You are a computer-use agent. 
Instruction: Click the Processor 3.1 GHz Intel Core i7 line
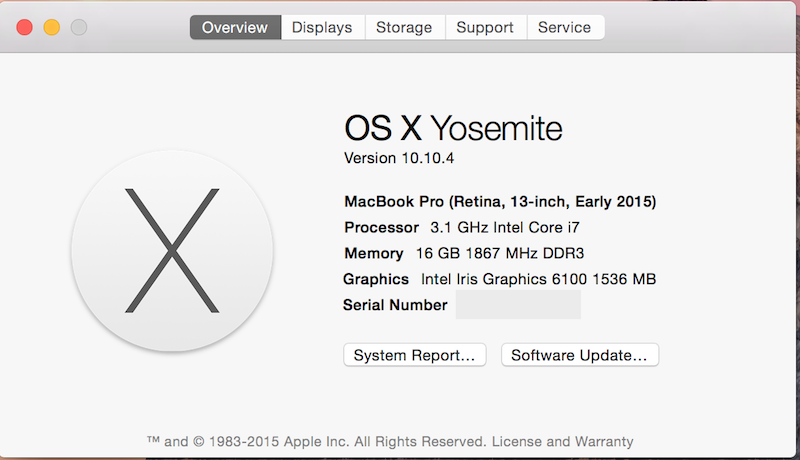coord(462,227)
